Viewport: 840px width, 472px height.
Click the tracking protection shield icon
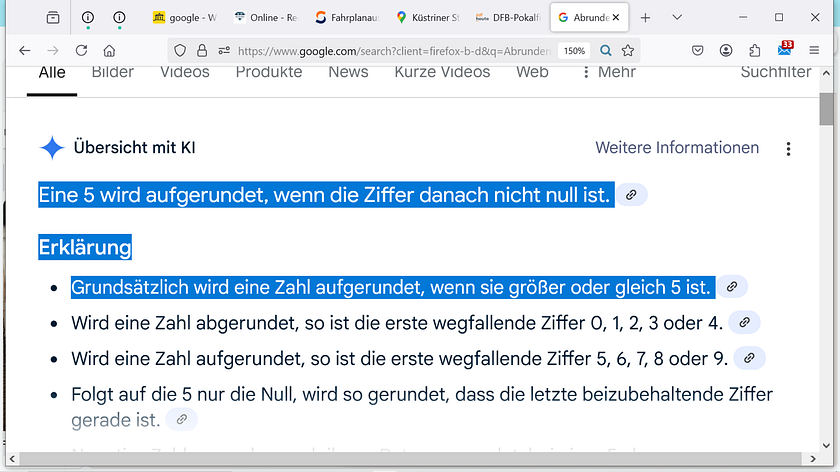tap(179, 50)
